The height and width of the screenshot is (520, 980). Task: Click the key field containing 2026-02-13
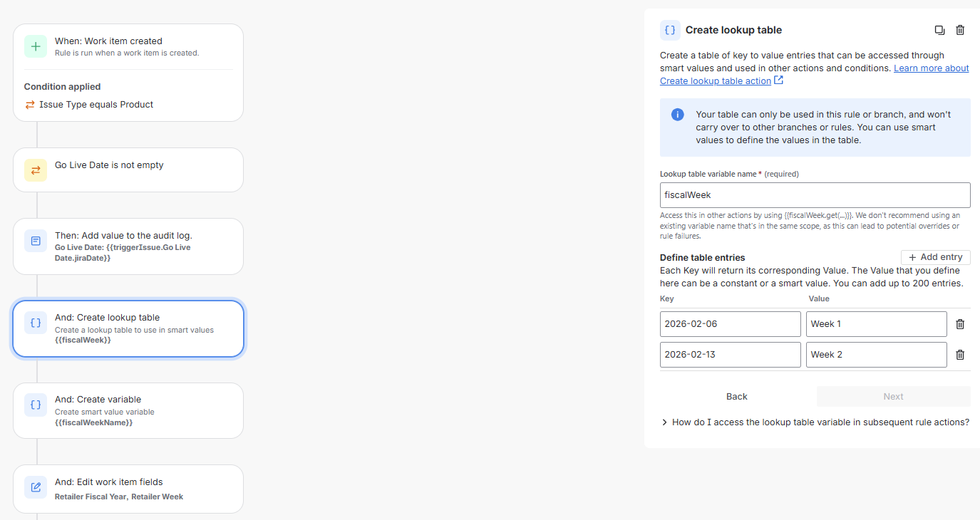tap(730, 355)
